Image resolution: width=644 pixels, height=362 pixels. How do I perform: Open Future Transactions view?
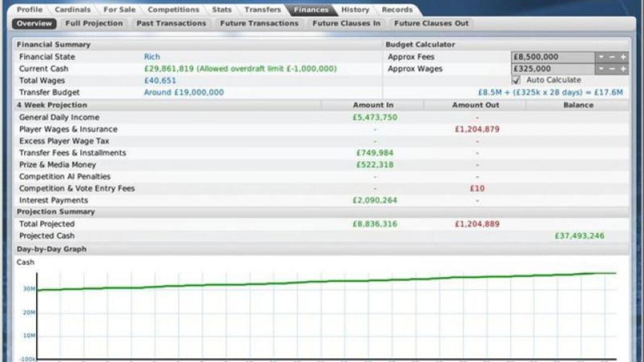(x=259, y=23)
